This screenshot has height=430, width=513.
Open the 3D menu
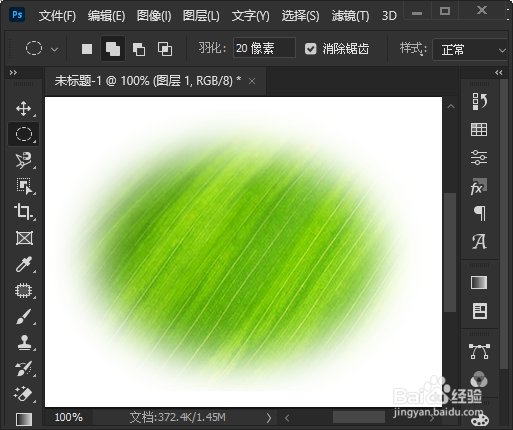(x=389, y=16)
